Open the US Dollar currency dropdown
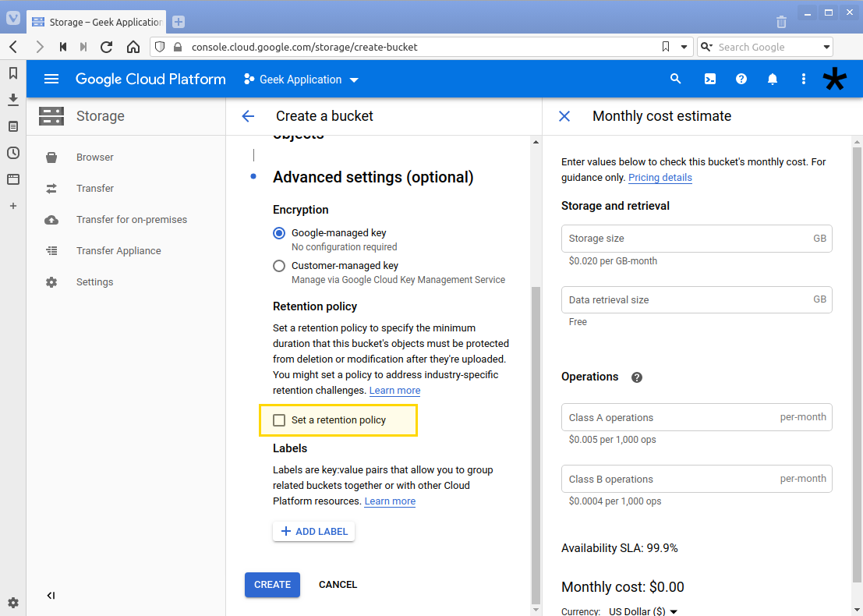Screen dimensions: 863x616 (642, 611)
